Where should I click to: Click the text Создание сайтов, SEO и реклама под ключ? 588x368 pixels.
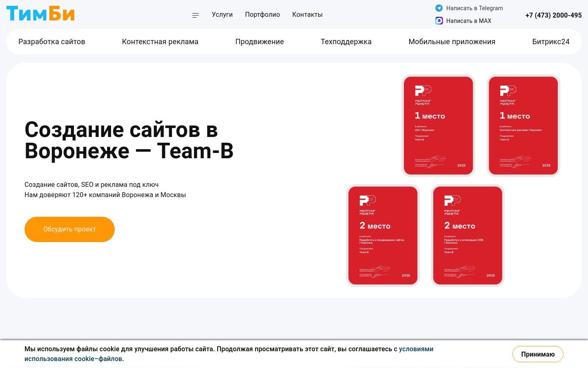(x=91, y=184)
